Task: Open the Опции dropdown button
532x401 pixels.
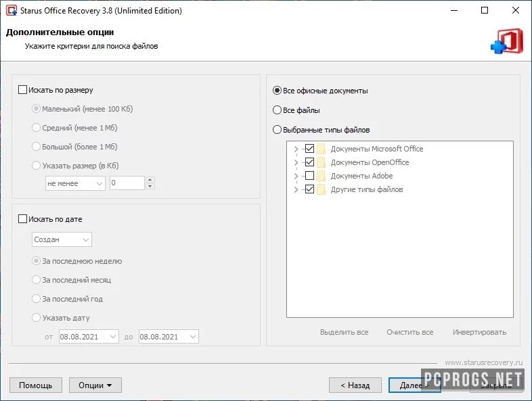Action: 95,385
